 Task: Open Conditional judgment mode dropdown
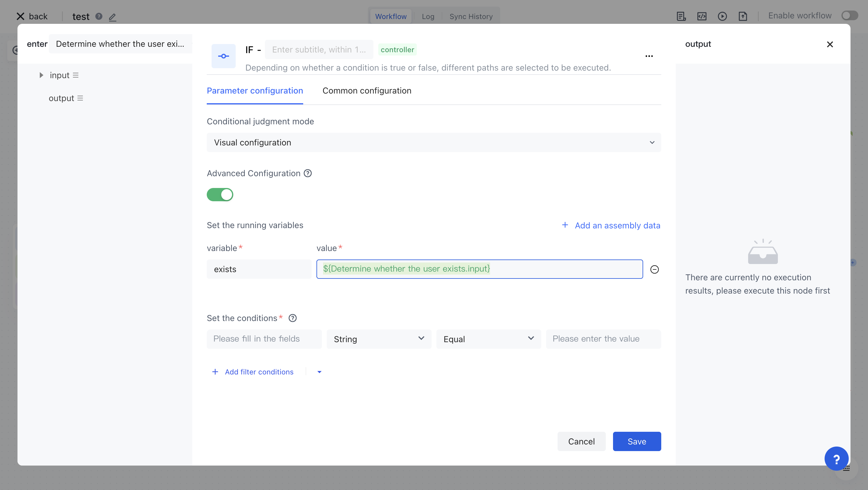click(x=434, y=142)
